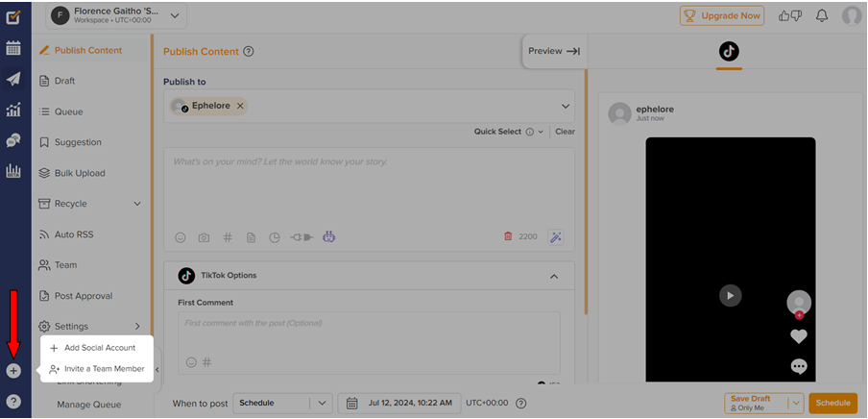The image size is (868, 419).
Task: Add hashtag in First Comment box
Action: click(206, 362)
